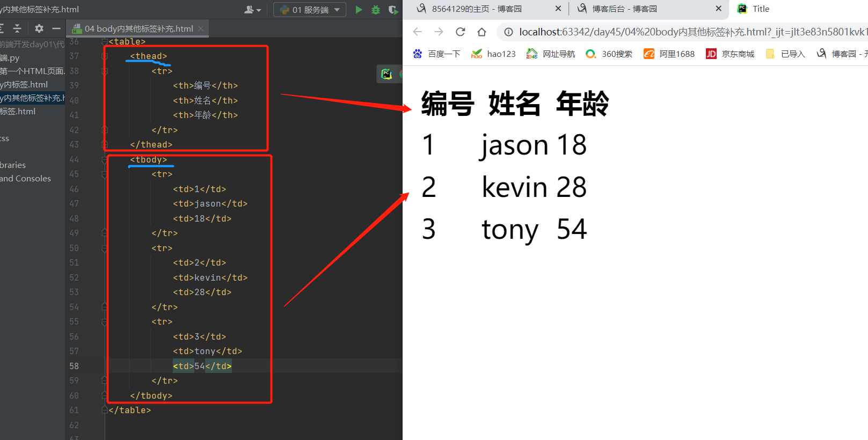
Task: Collapse all in project panel
Action: pos(17,28)
